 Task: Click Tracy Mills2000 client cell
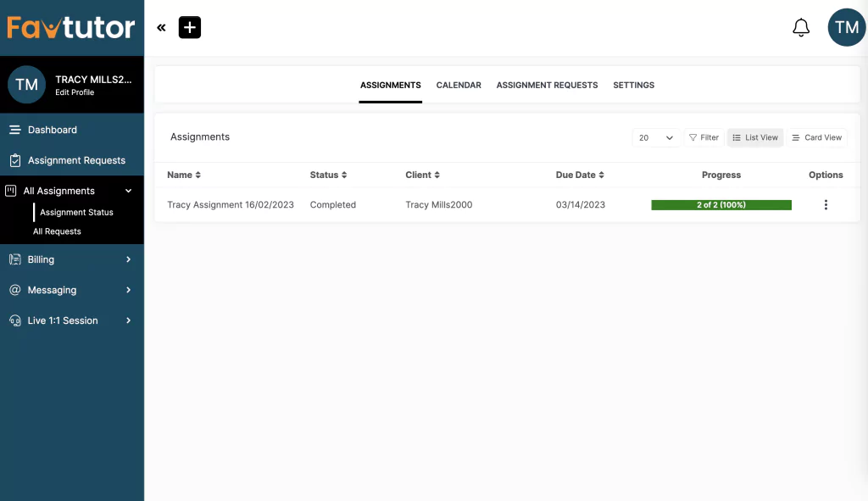click(438, 205)
